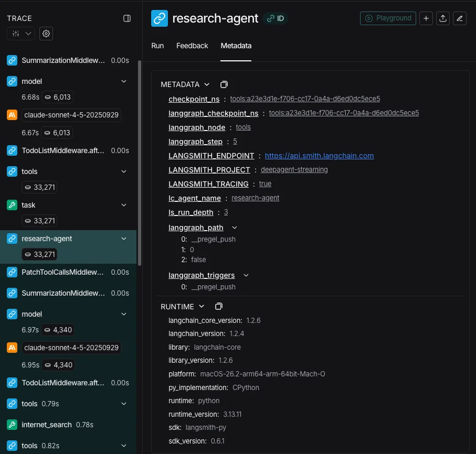Select the second TodoListMiddleware.aft trace row
This screenshot has width=476, height=454.
pyautogui.click(x=68, y=383)
